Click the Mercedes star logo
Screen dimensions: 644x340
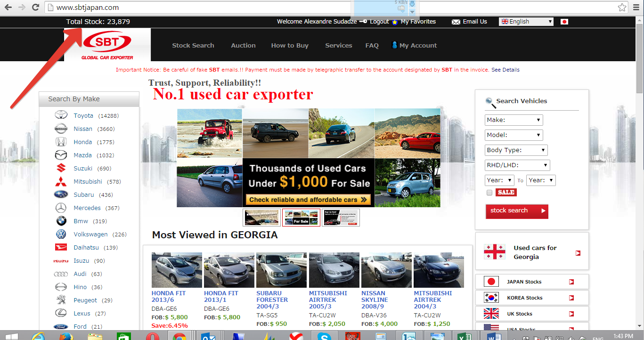pyautogui.click(x=61, y=208)
